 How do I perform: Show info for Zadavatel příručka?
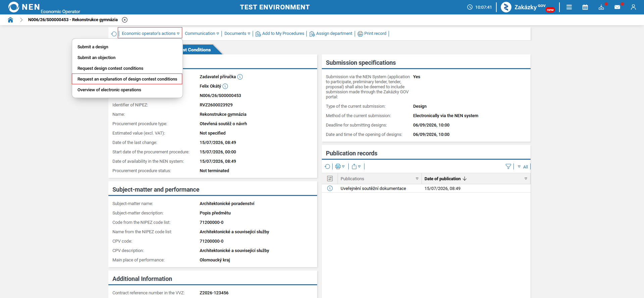[x=240, y=77]
